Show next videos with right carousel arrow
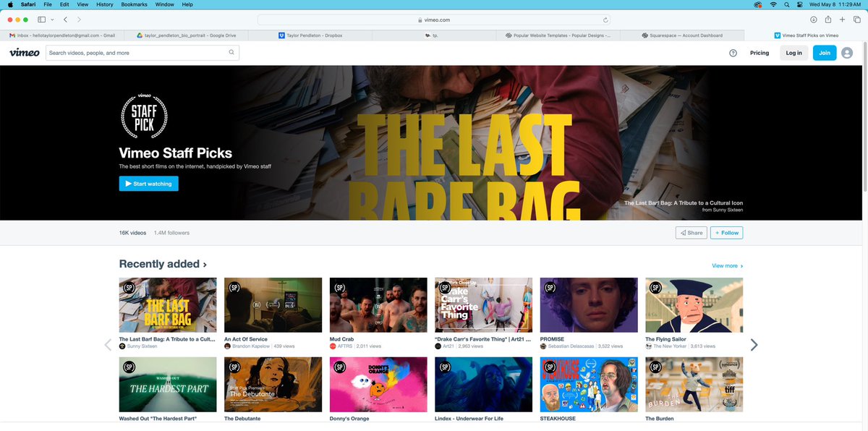Image resolution: width=868 pixels, height=431 pixels. (754, 344)
